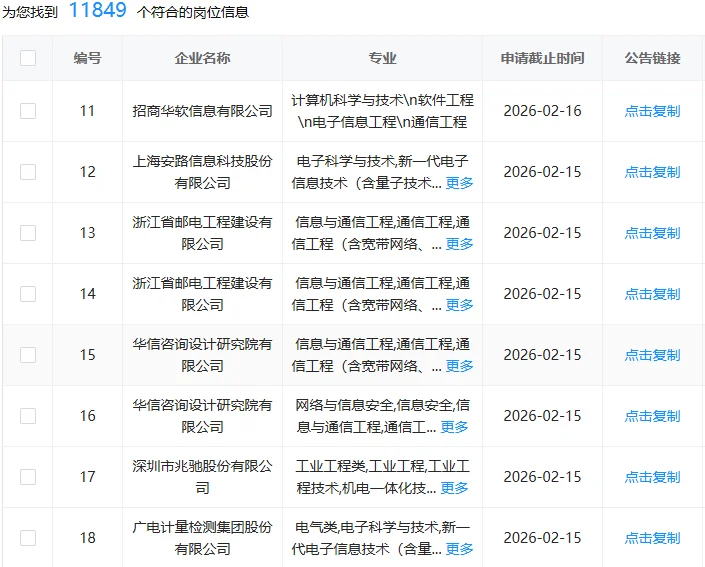Click the 申请截止时间 column header

point(542,58)
